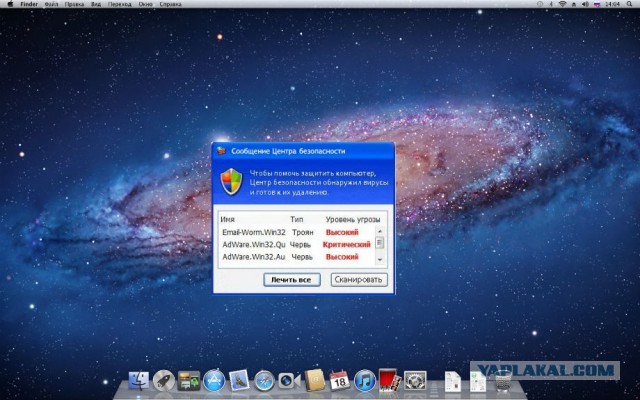
Task: Open the Trash in the Dock
Action: tap(503, 382)
